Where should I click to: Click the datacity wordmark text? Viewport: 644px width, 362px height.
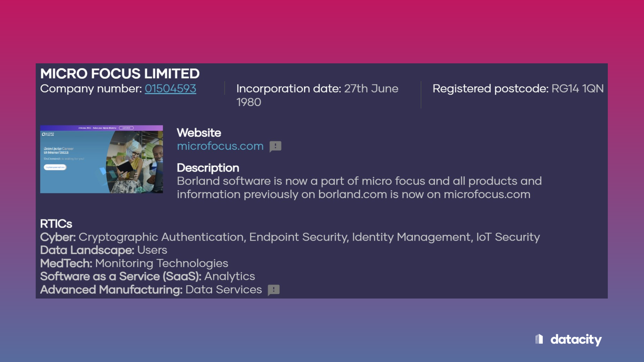576,340
